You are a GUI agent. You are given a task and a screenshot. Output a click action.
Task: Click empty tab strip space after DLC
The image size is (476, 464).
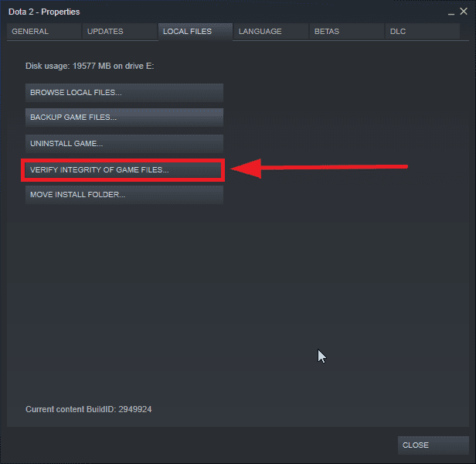pos(464,32)
